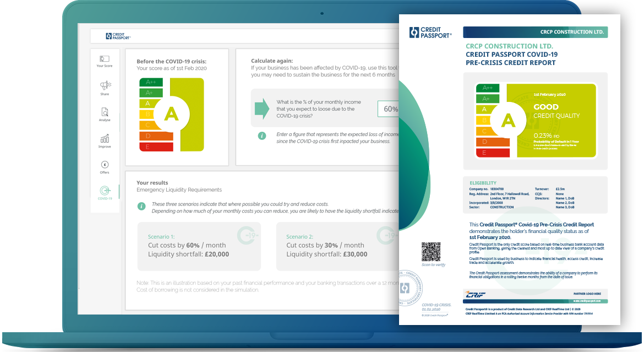Select the Analyse icon in sidebar
The width and height of the screenshot is (644, 352).
click(x=105, y=113)
